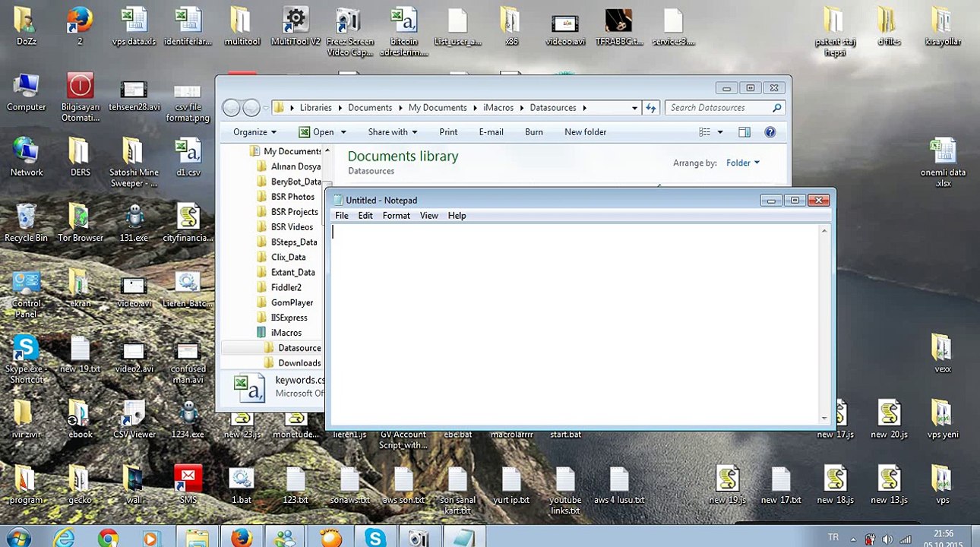Select the vps data.xls desktop file
Viewport: 980px width, 547px height.
pos(134,26)
